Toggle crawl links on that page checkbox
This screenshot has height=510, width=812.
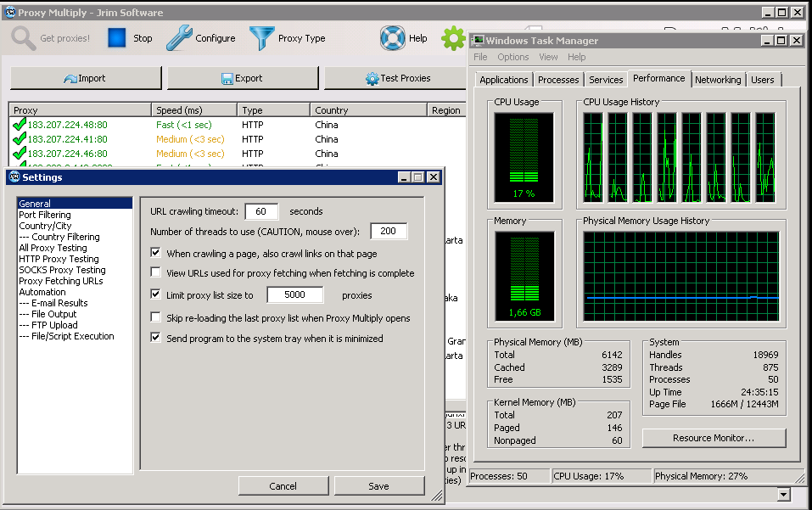pos(155,253)
